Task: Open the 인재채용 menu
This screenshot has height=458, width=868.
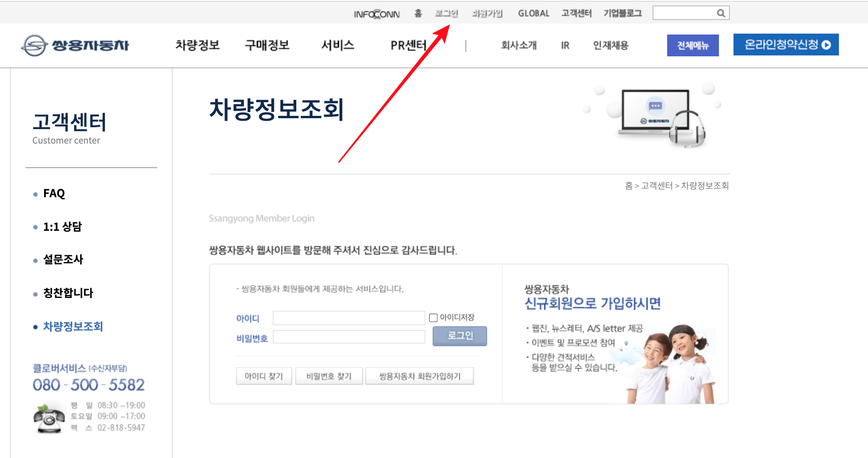Action: click(x=611, y=45)
